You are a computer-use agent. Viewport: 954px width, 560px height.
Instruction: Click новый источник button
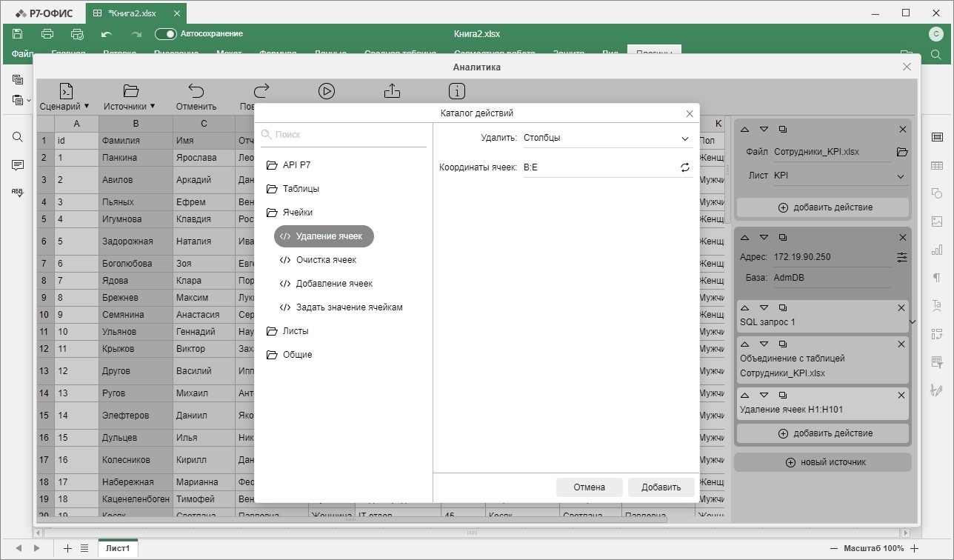pos(823,462)
